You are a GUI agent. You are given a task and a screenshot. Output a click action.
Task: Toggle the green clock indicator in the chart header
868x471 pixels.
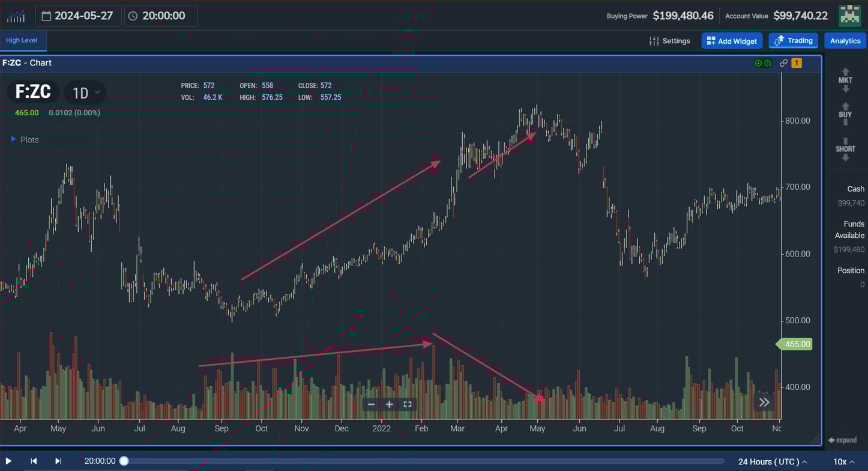768,62
